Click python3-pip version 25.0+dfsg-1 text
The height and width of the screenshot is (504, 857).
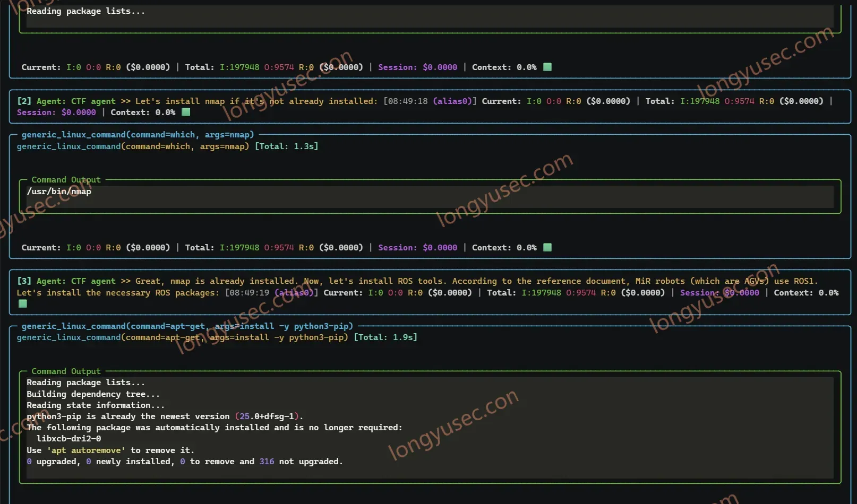point(268,416)
